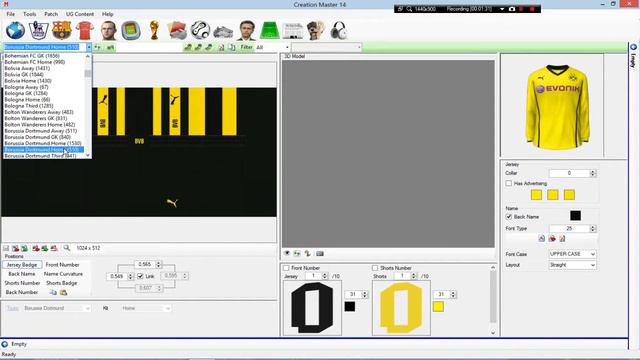640x360 pixels.
Task: Open the newspaper editor icon
Action: (x=293, y=30)
